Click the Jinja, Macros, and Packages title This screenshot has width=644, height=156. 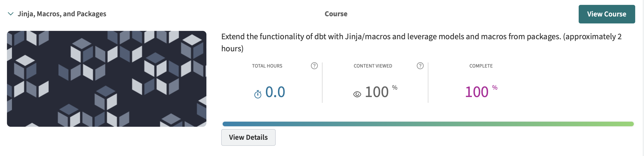62,14
